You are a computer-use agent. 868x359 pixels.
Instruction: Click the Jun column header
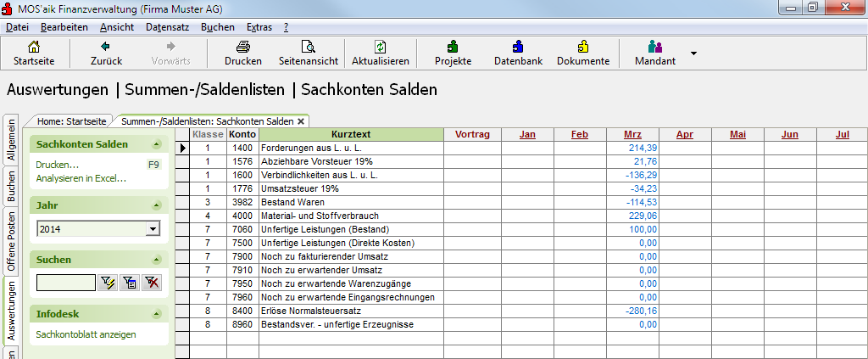[x=790, y=135]
